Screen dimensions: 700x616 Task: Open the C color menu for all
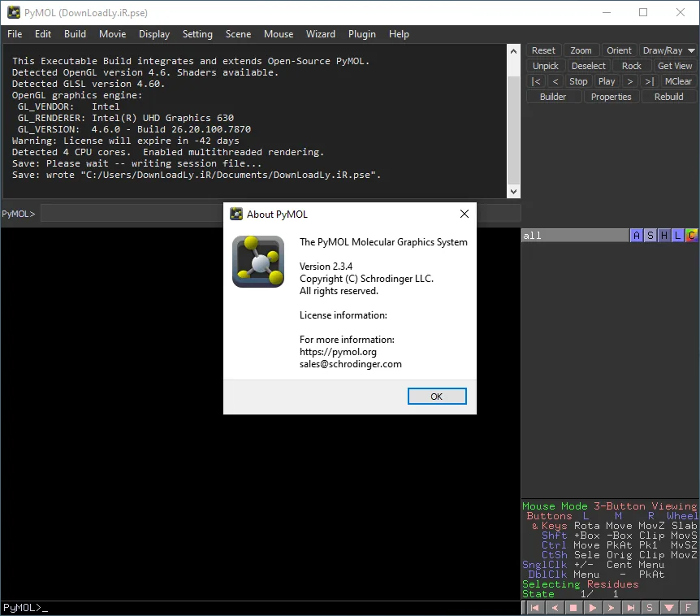(692, 236)
